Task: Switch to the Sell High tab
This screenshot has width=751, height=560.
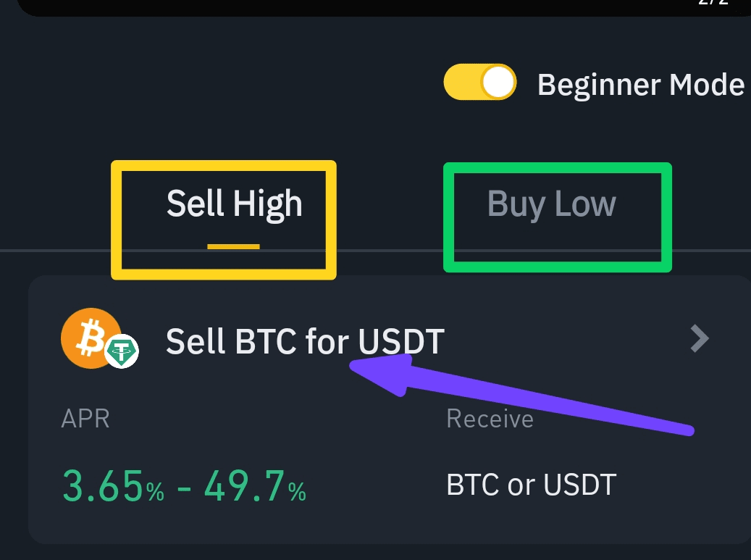Action: coord(234,204)
